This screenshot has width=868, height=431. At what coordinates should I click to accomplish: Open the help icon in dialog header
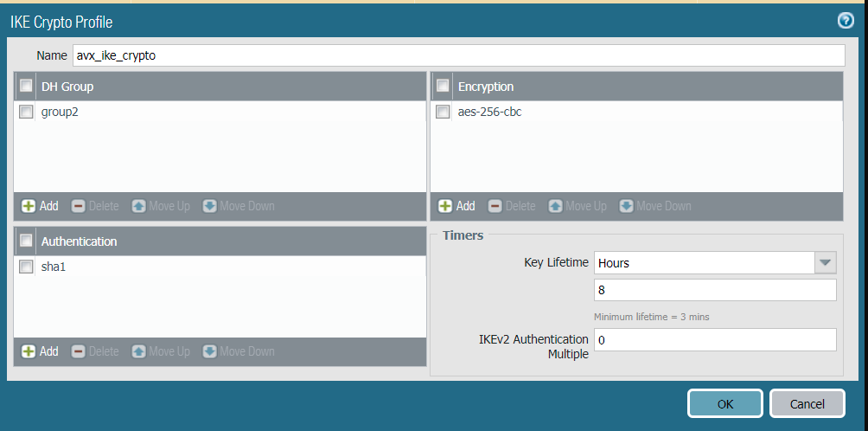point(846,21)
